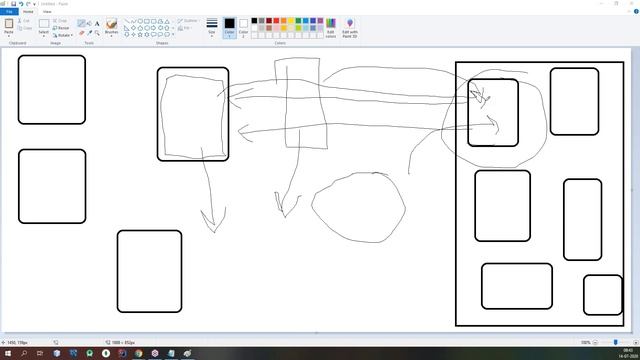The height and width of the screenshot is (360, 640).
Task: Click the Copy command
Action: 24,28
